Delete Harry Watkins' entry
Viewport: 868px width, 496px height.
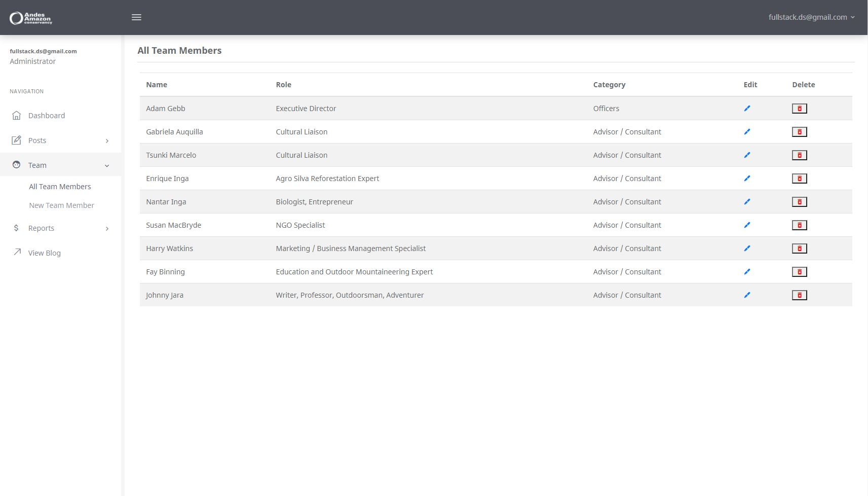pos(800,249)
